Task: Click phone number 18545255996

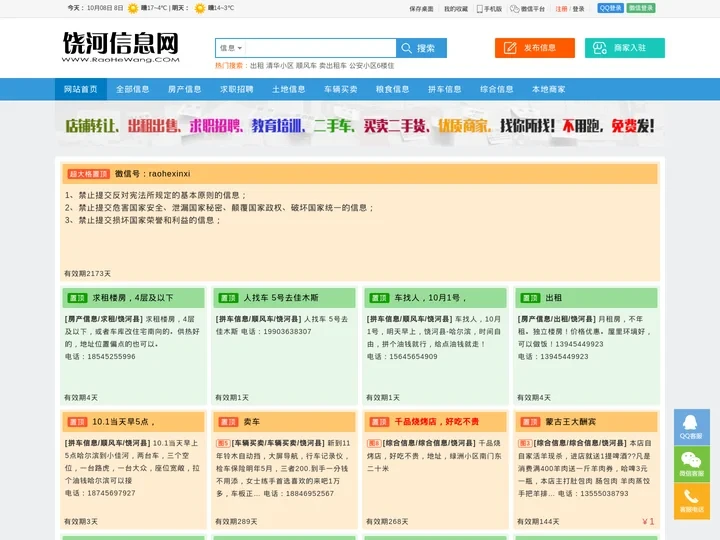Action: coord(111,357)
